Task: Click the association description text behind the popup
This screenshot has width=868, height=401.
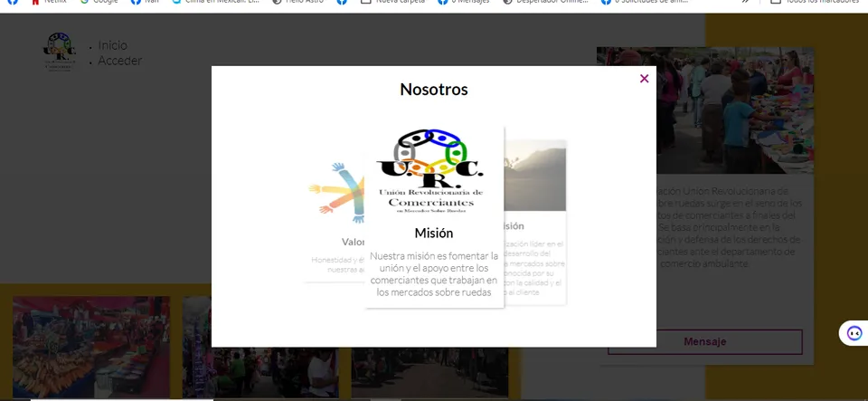Action: pyautogui.click(x=729, y=227)
